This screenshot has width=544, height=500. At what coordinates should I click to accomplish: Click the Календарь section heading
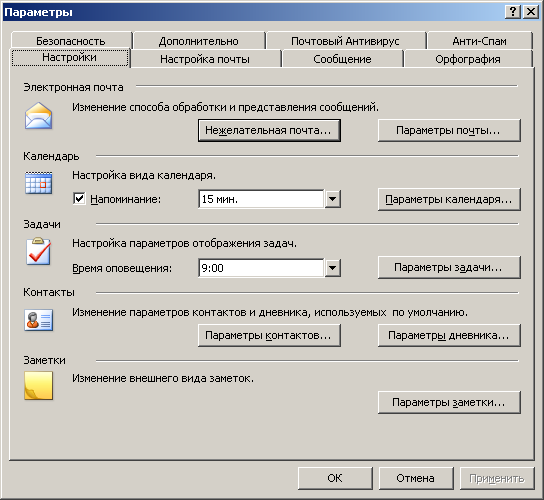51,156
